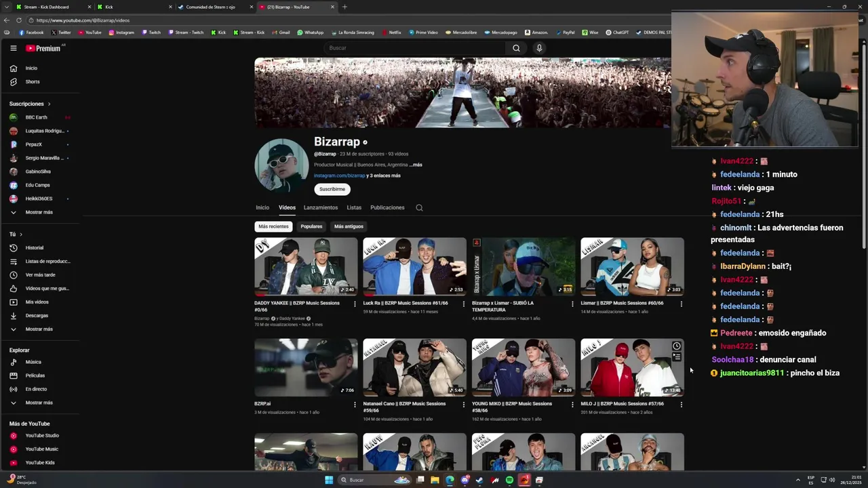Expand channel description with ...más
The height and width of the screenshot is (488, 868).
point(416,165)
